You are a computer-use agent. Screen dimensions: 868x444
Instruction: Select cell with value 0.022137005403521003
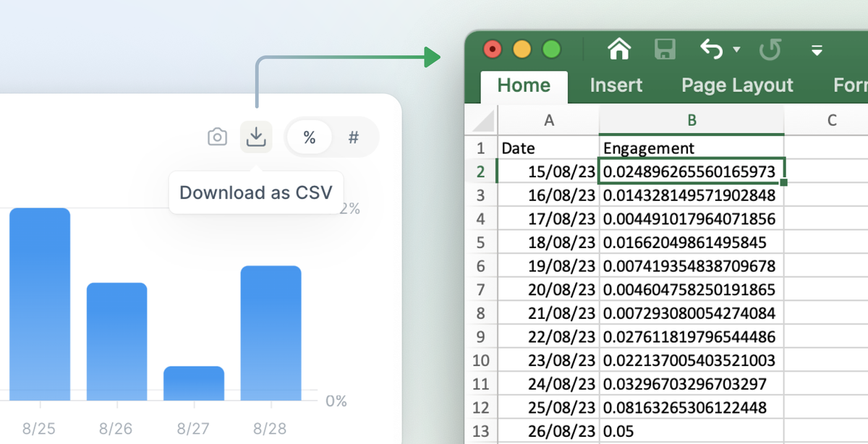tap(692, 360)
